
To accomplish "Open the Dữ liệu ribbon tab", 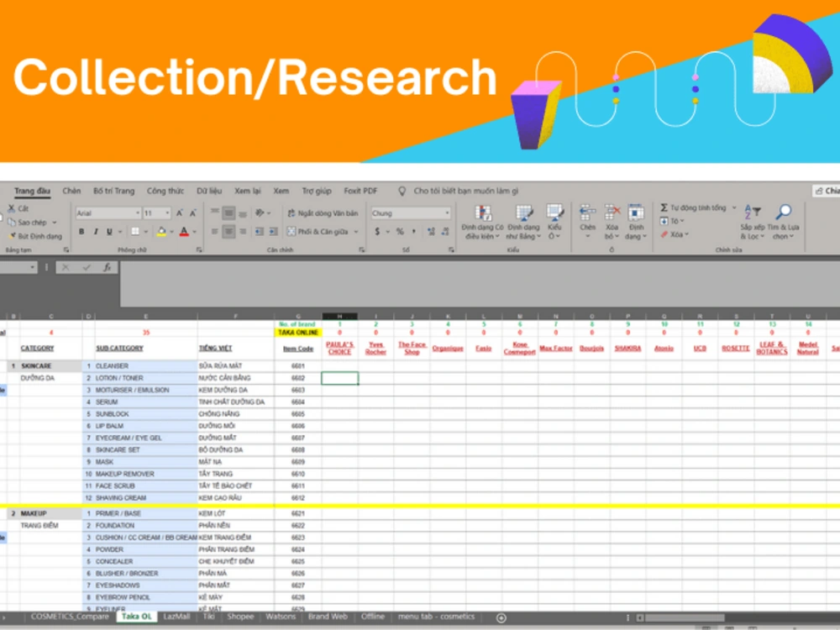I will pos(209,191).
